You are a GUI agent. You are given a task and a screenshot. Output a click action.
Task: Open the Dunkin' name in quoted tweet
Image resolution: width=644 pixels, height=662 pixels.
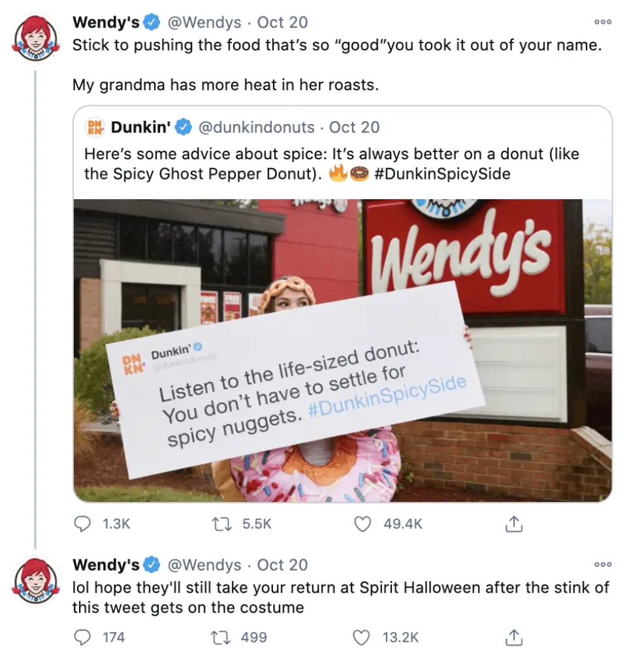140,127
